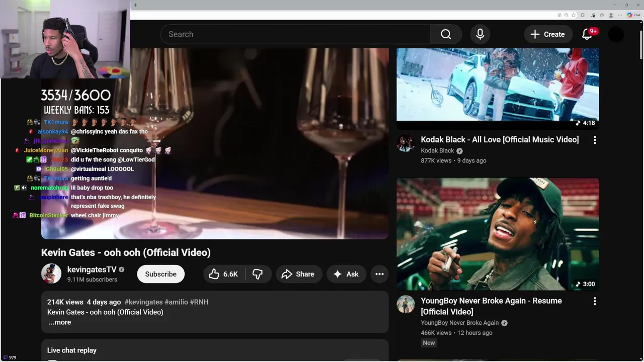
Task: Open a new browser tab with plus
Action: 135,5
